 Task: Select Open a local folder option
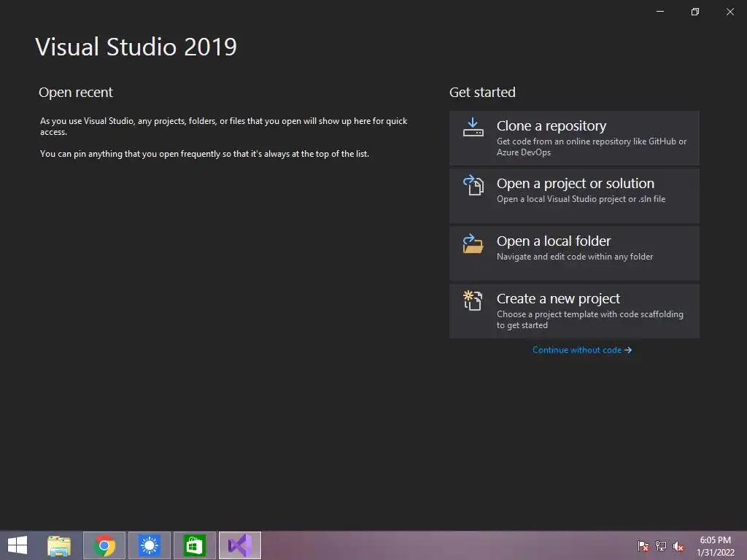click(x=574, y=253)
